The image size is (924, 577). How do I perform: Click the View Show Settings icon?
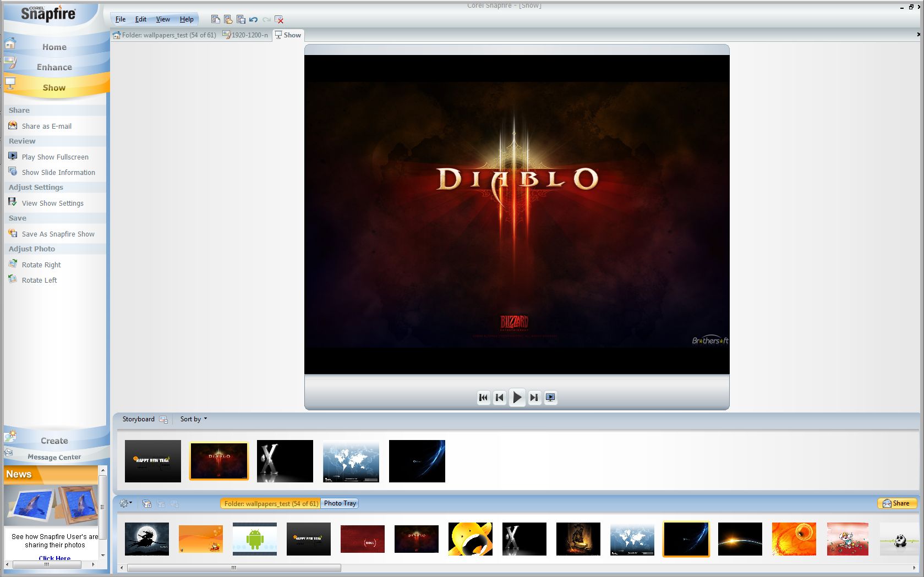tap(13, 202)
